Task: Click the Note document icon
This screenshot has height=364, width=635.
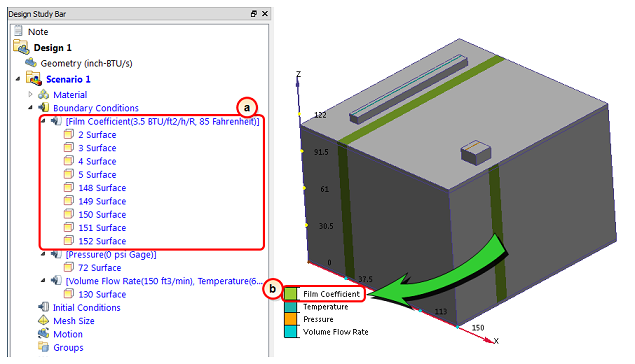Action: point(18,31)
